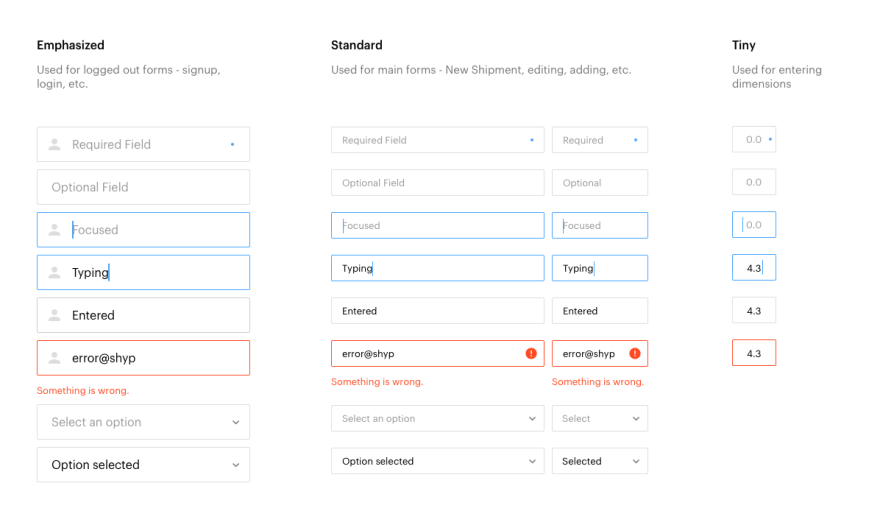Click the 'Standard' heading

point(356,45)
